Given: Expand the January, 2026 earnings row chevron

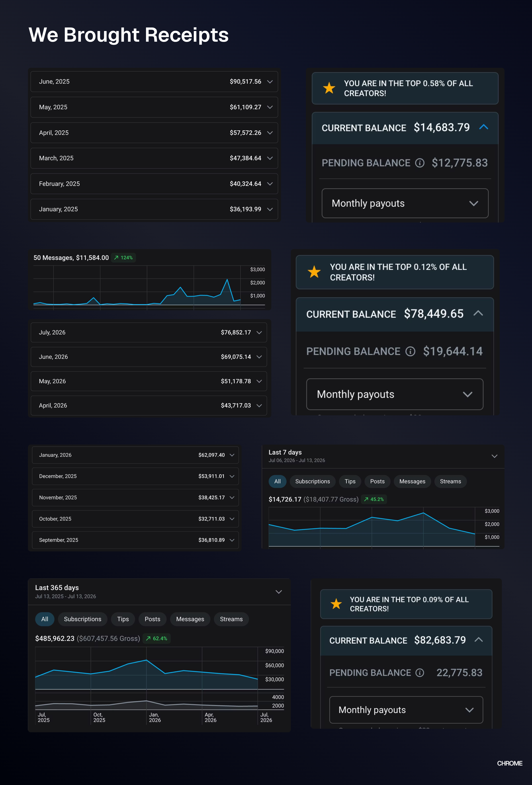Looking at the screenshot, I should coord(232,455).
